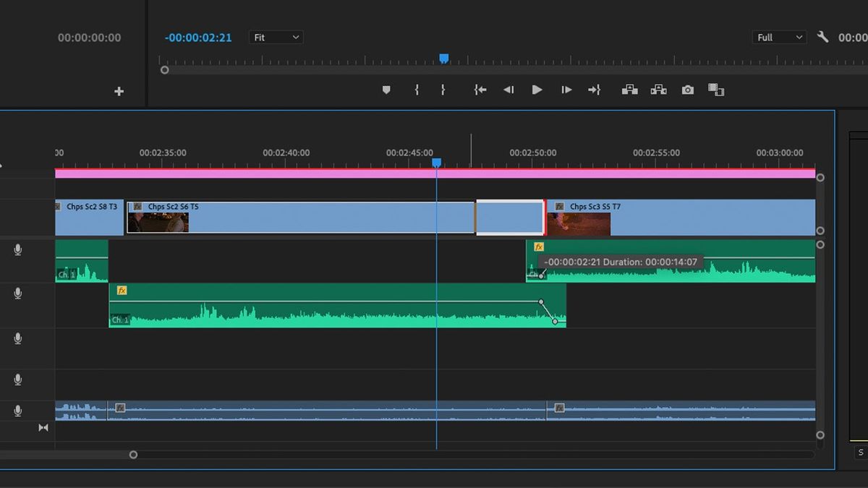This screenshot has height=488, width=868.
Task: Click the Export Frame camera icon
Action: pos(687,90)
